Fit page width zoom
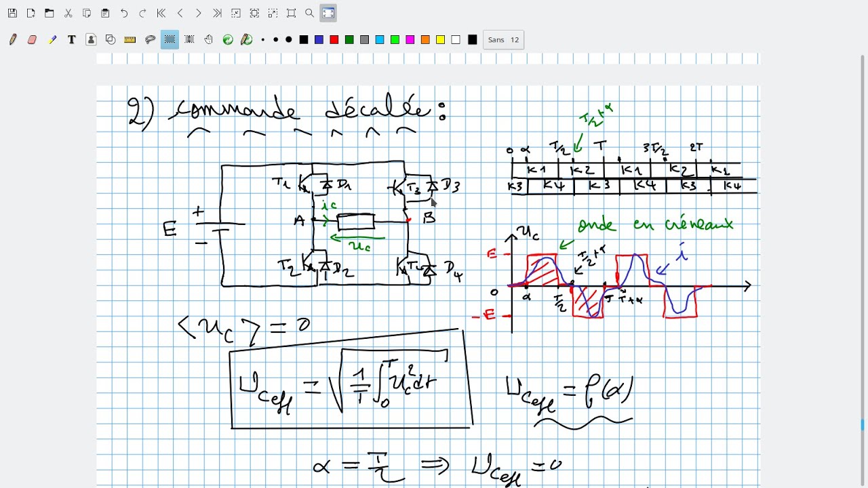This screenshot has height=488, width=868. (x=254, y=13)
